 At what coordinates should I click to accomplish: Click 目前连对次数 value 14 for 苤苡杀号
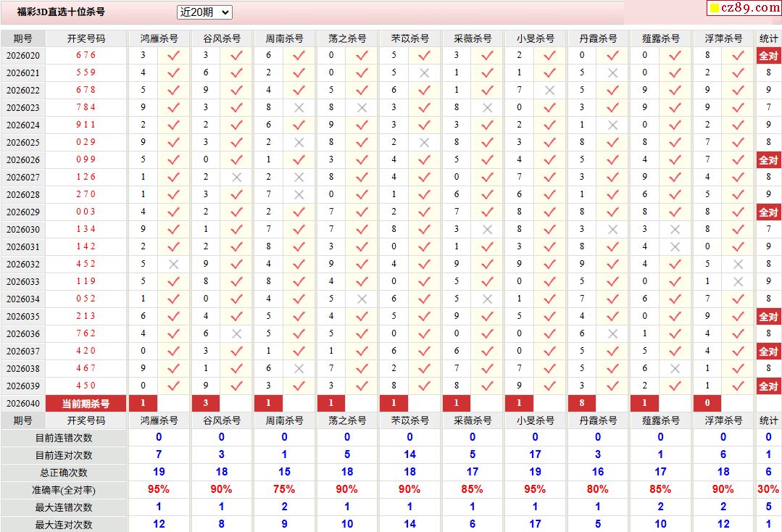pyautogui.click(x=410, y=454)
